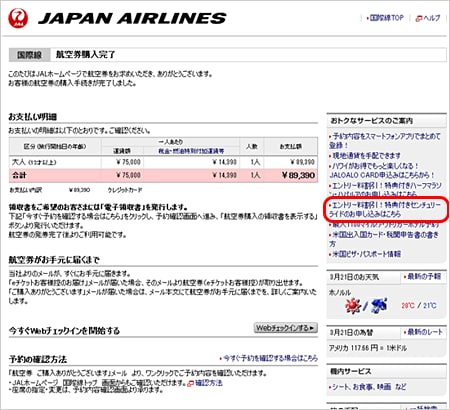This screenshot has height=410, width=450.
Task: Click the ホノルル city label
Action: 340,292
